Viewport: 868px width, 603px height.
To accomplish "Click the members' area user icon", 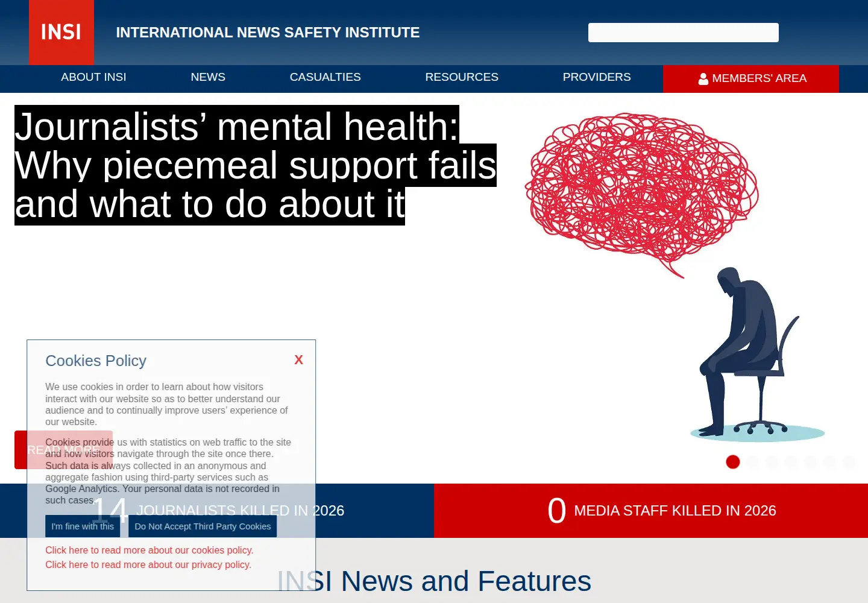I will point(703,79).
